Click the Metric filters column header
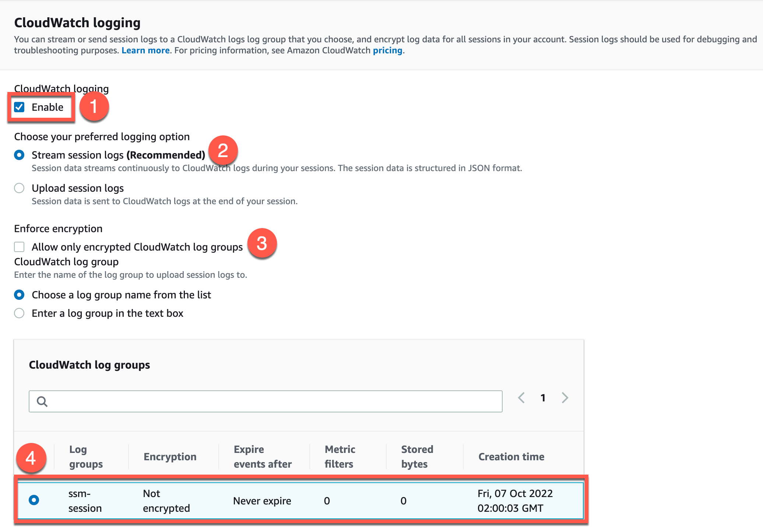The image size is (763, 532). [x=340, y=456]
